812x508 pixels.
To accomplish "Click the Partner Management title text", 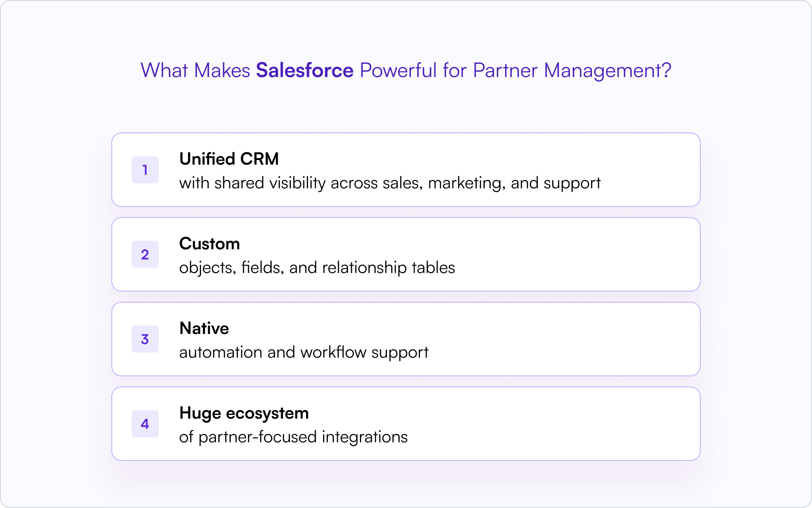I will (x=572, y=71).
